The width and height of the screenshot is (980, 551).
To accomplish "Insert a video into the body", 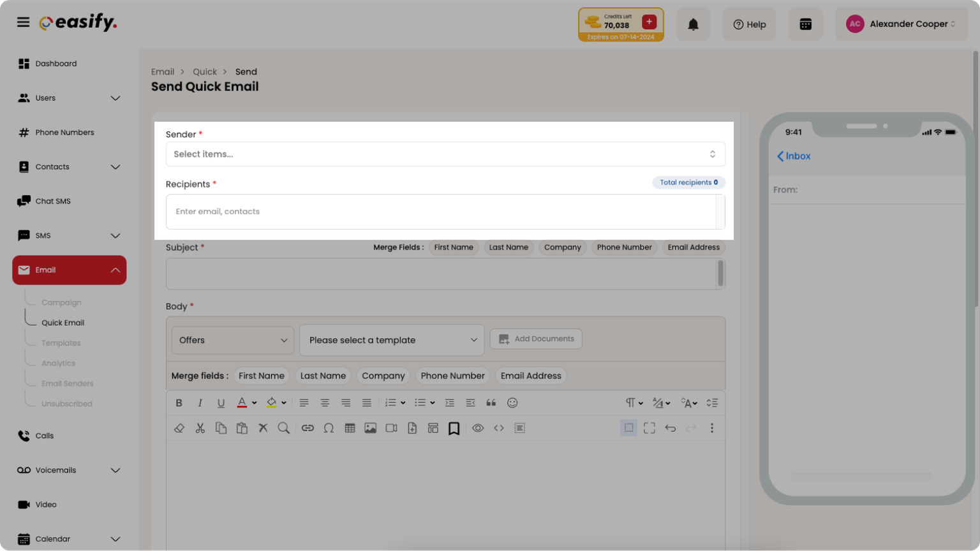I will click(391, 429).
